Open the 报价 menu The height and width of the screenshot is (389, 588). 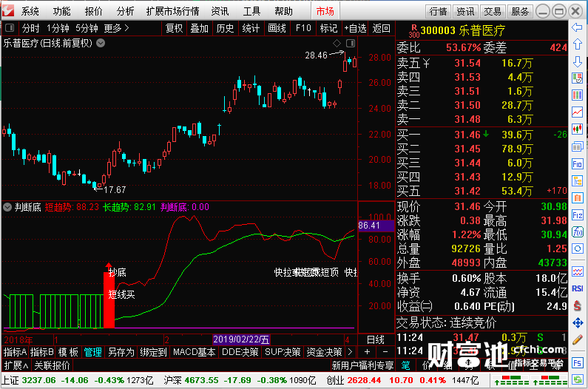(93, 11)
